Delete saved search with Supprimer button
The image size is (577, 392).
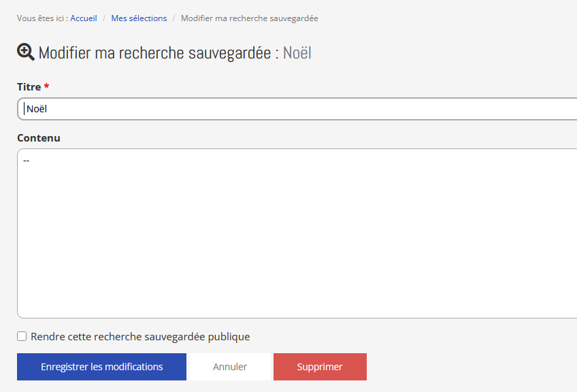coord(320,367)
